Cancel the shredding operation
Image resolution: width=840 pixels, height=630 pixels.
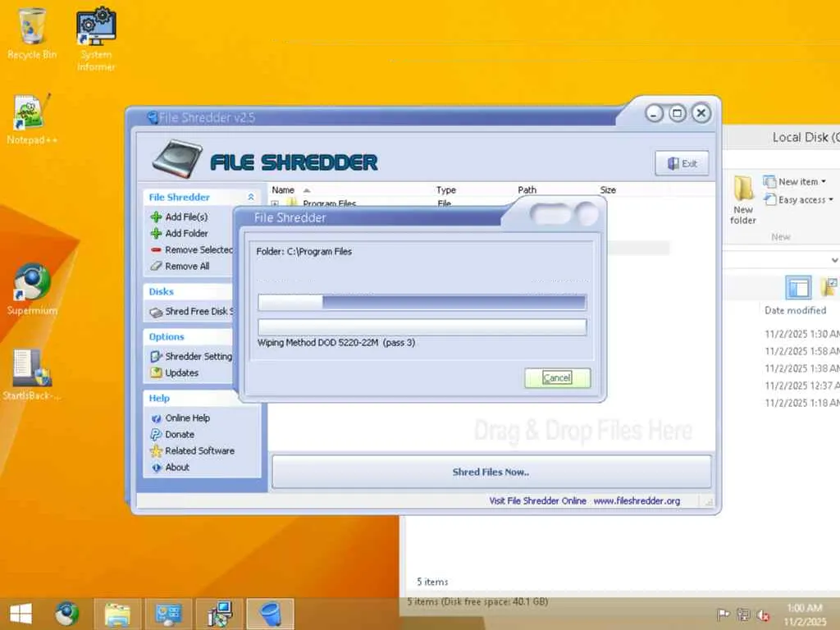click(x=557, y=377)
